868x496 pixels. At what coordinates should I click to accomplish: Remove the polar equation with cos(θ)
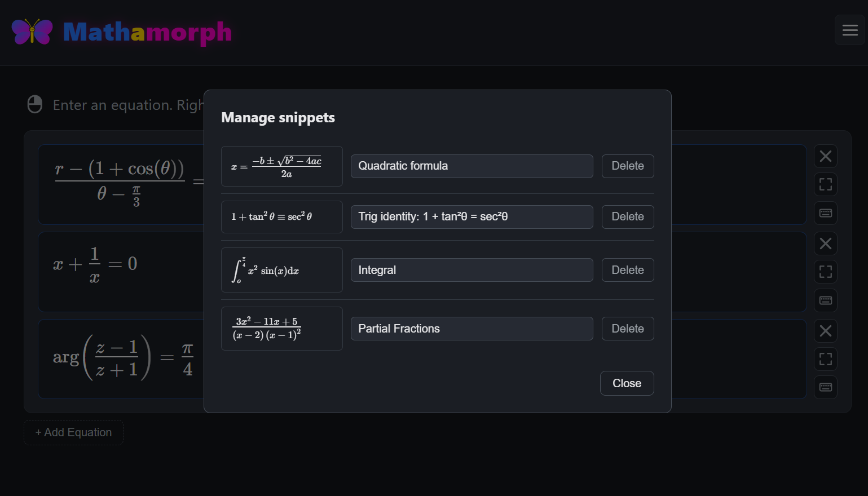point(826,156)
